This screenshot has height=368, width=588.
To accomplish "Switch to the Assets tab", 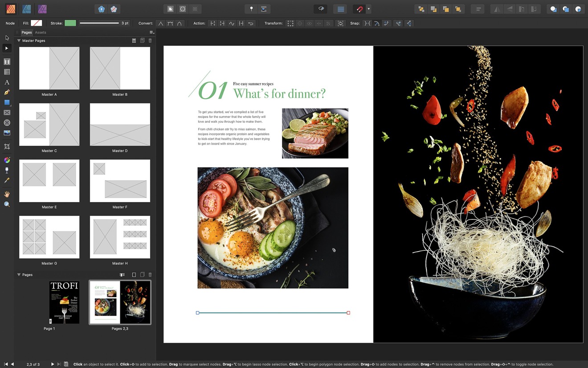I will 41,32.
